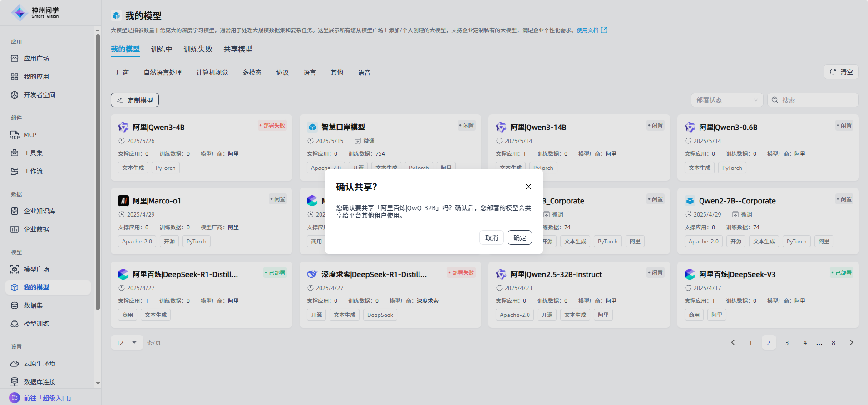This screenshot has width=868, height=405.
Task: Go to the next page arrow
Action: coord(851,342)
